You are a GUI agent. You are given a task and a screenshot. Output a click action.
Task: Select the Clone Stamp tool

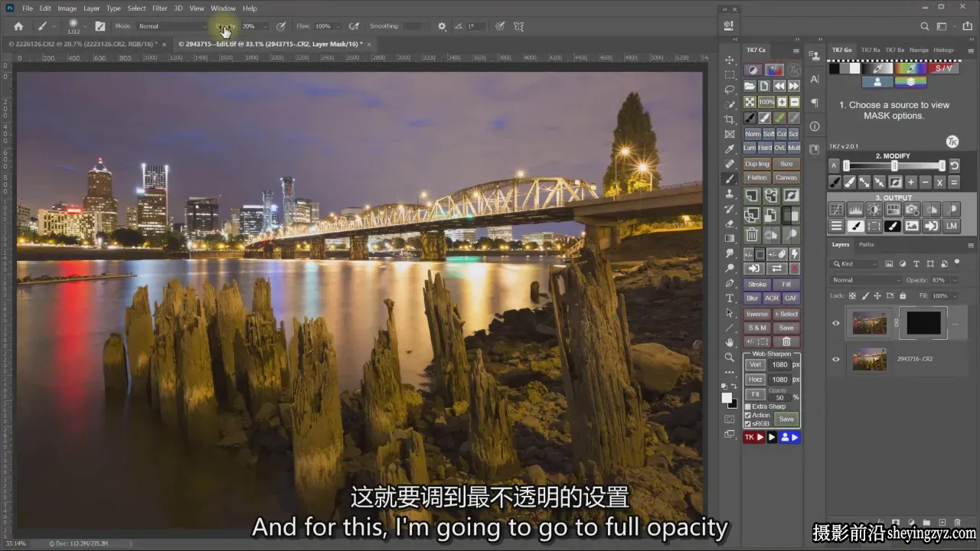pos(730,194)
